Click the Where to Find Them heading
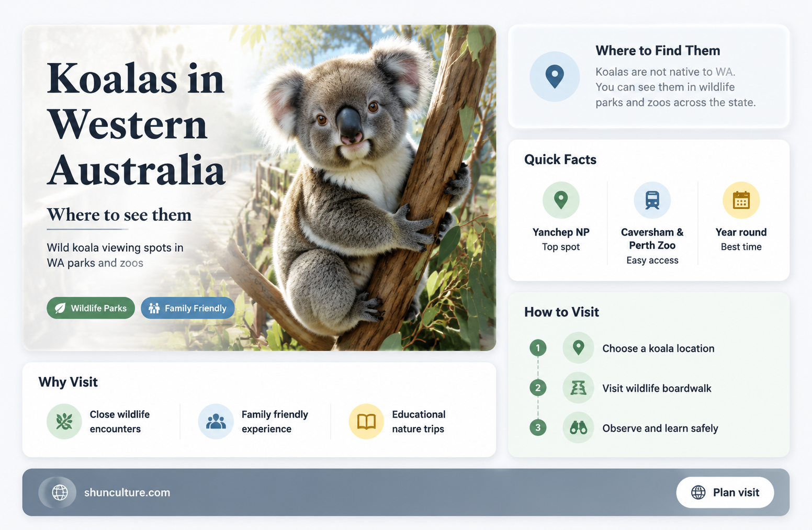The image size is (812, 530). click(x=658, y=51)
